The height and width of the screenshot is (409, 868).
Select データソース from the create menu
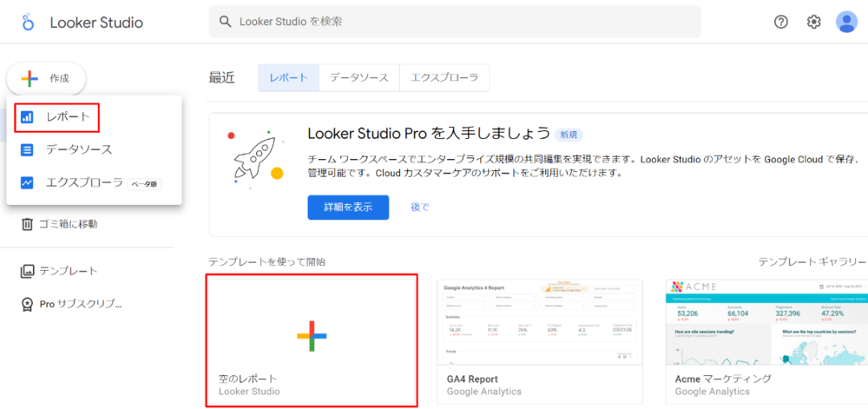coord(94,149)
